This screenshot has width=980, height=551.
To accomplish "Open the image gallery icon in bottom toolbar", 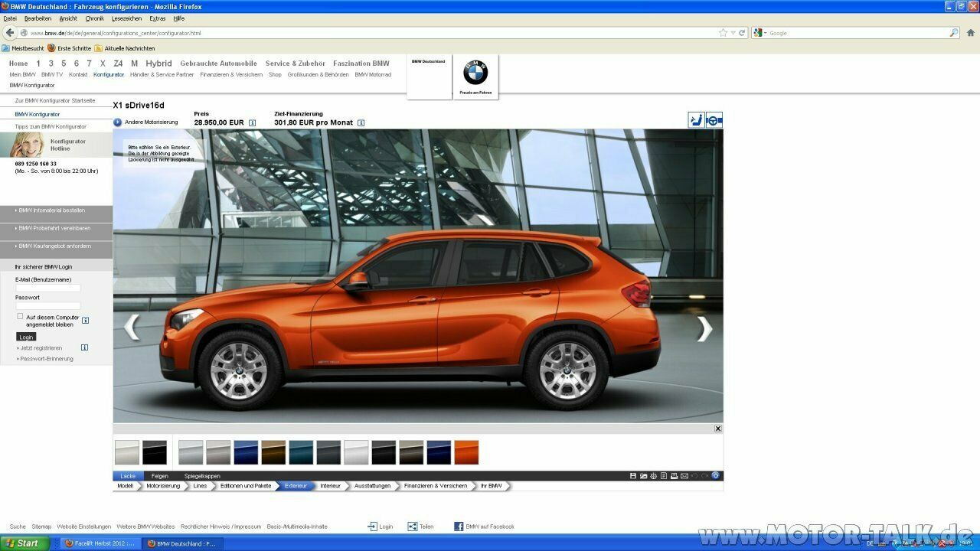I will [643, 475].
